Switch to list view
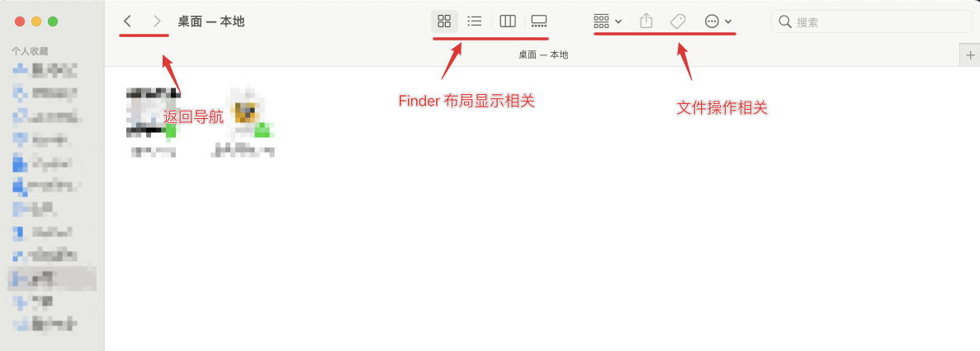 point(475,21)
